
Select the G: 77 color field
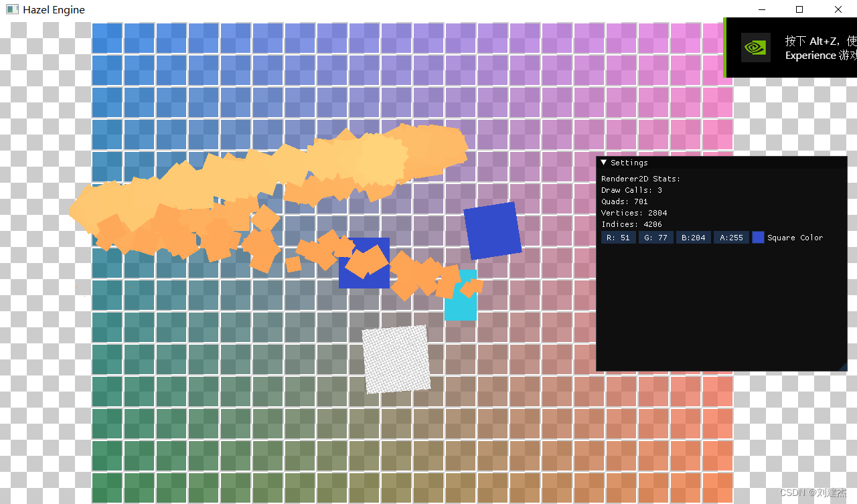click(655, 238)
